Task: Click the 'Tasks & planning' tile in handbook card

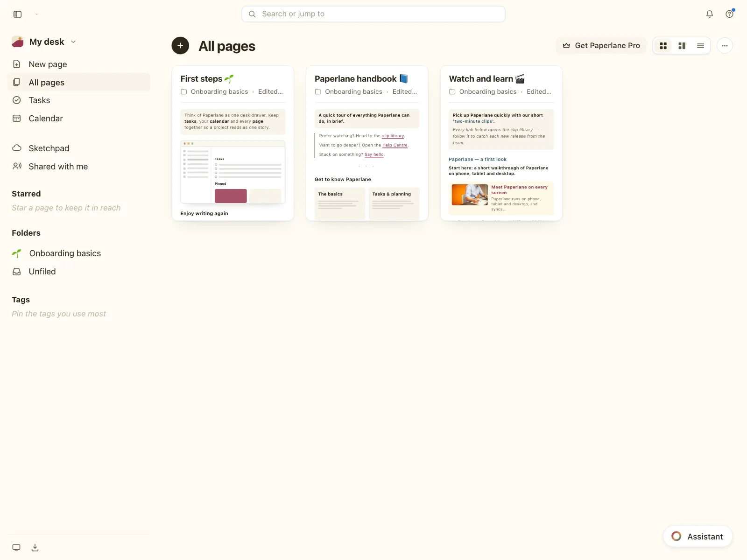Action: click(x=394, y=203)
